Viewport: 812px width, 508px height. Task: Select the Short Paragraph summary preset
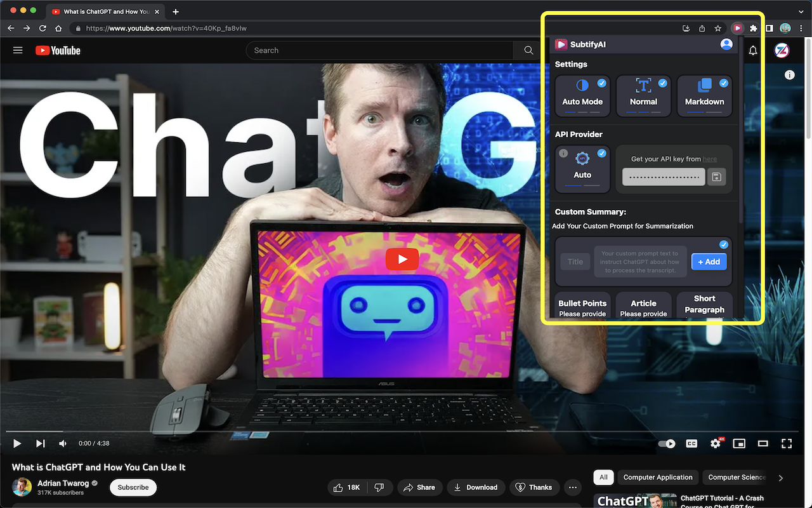(x=704, y=305)
